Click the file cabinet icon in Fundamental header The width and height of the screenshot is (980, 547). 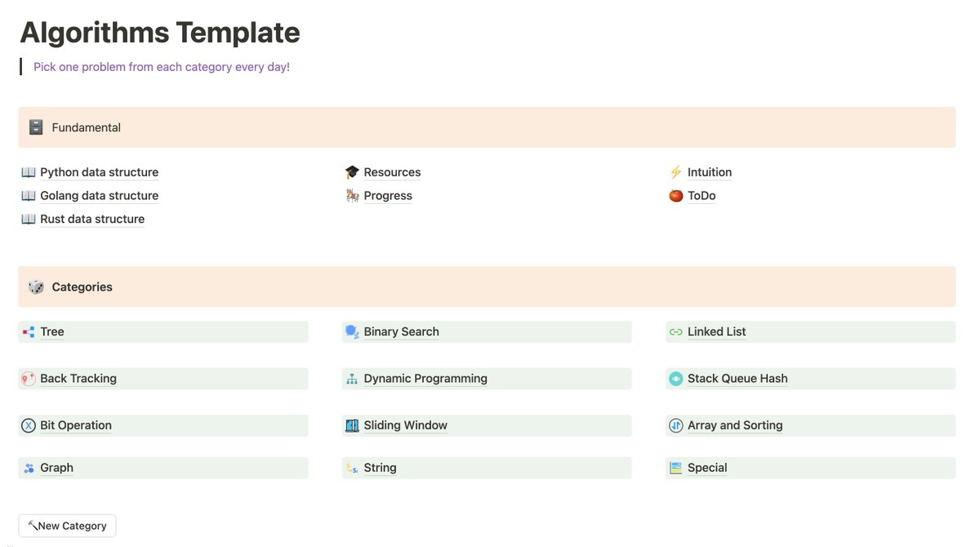click(36, 127)
